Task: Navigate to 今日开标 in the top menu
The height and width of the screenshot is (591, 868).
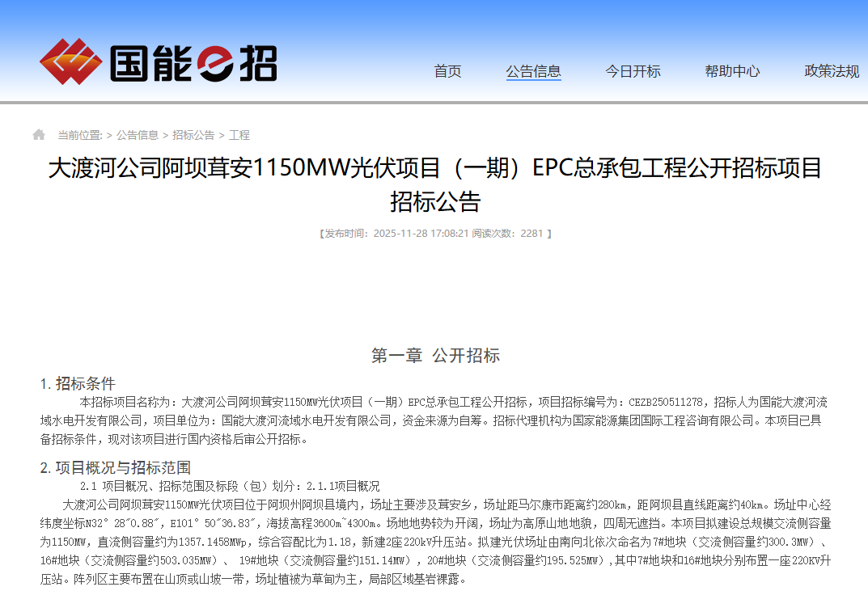Action: [x=633, y=71]
